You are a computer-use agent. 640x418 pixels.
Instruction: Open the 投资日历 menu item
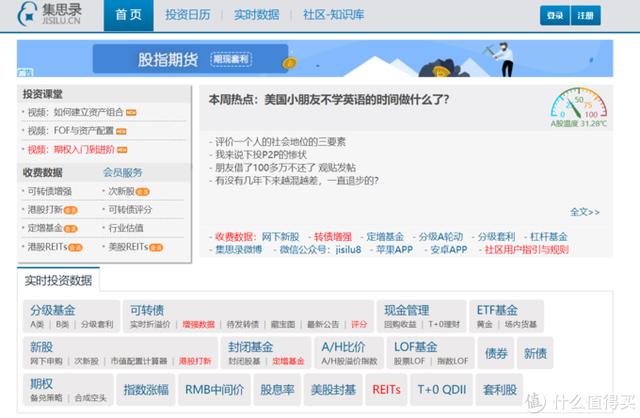point(188,15)
